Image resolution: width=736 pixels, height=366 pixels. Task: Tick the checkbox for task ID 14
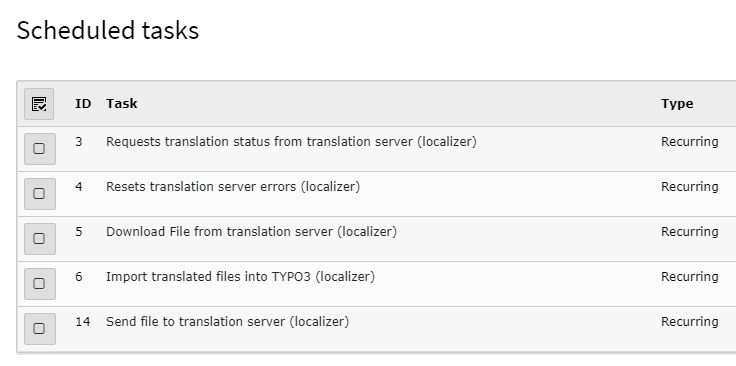coord(39,329)
